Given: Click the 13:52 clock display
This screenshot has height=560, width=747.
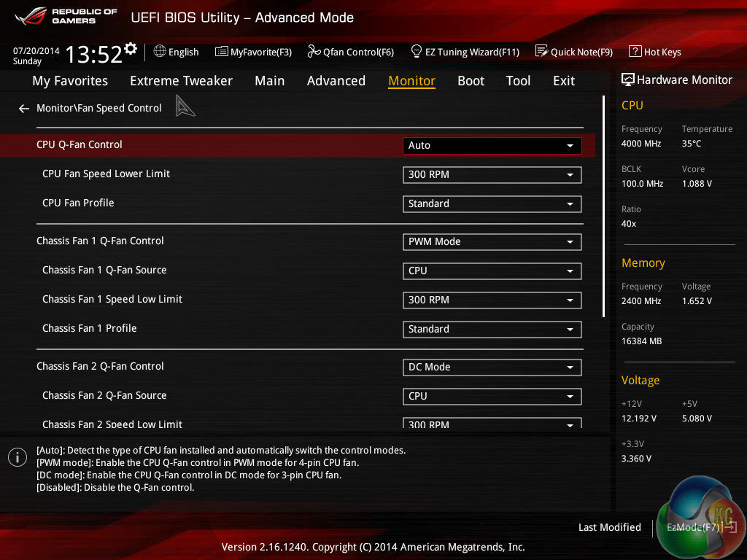Looking at the screenshot, I should [93, 54].
